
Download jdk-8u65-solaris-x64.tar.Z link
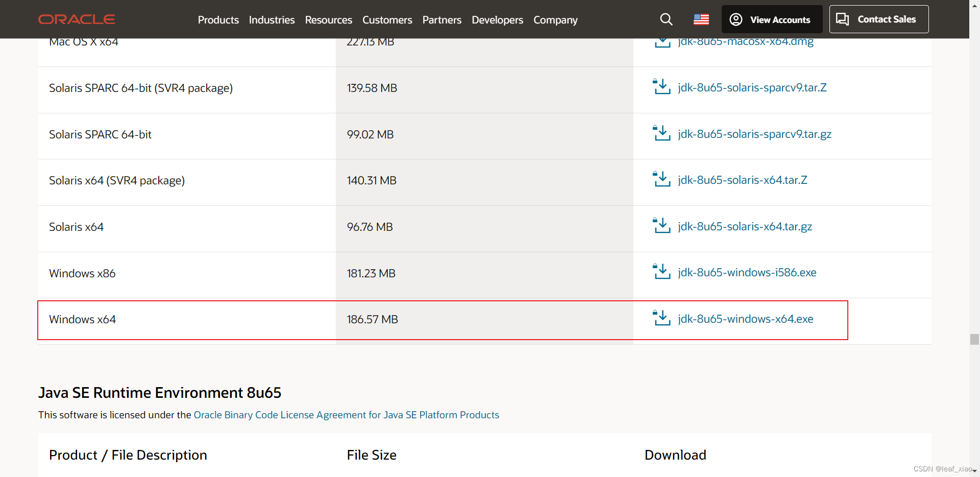pyautogui.click(x=742, y=180)
